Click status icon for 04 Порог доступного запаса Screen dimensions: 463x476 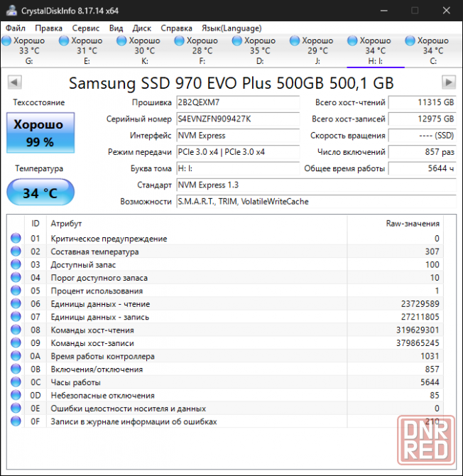coord(16,277)
